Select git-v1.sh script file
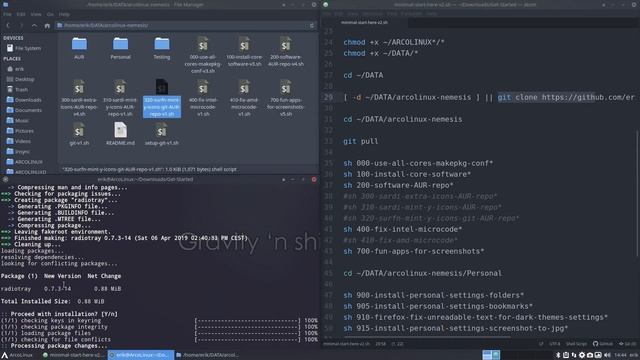 point(79,134)
